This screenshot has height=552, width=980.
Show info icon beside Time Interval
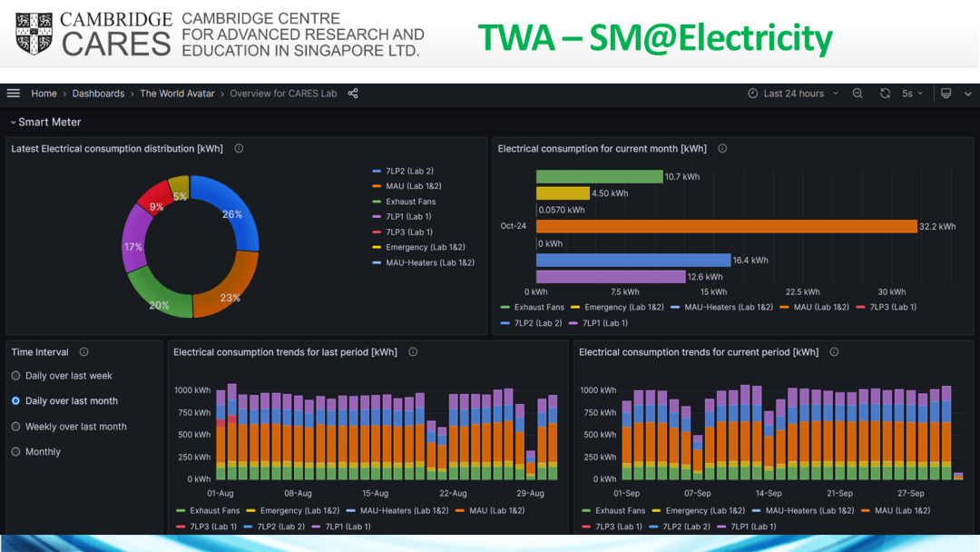pos(83,352)
